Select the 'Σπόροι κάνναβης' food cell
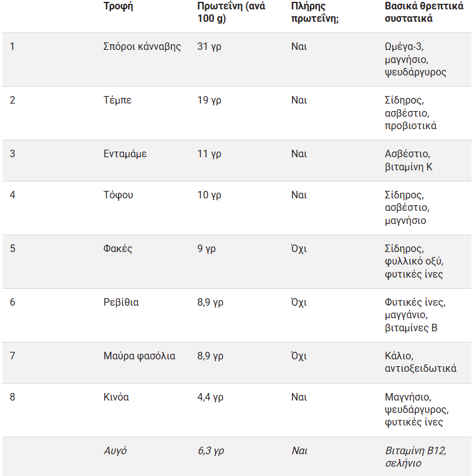The image size is (474, 476). [142, 47]
